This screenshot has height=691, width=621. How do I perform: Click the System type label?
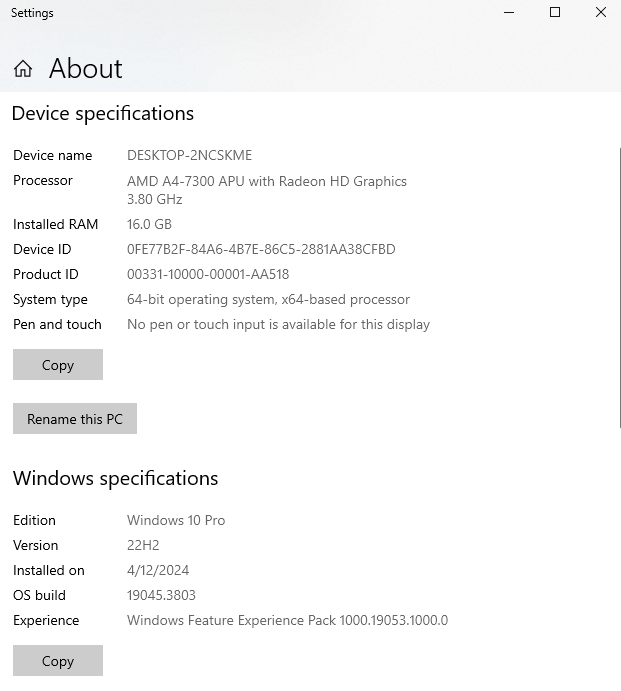(50, 300)
